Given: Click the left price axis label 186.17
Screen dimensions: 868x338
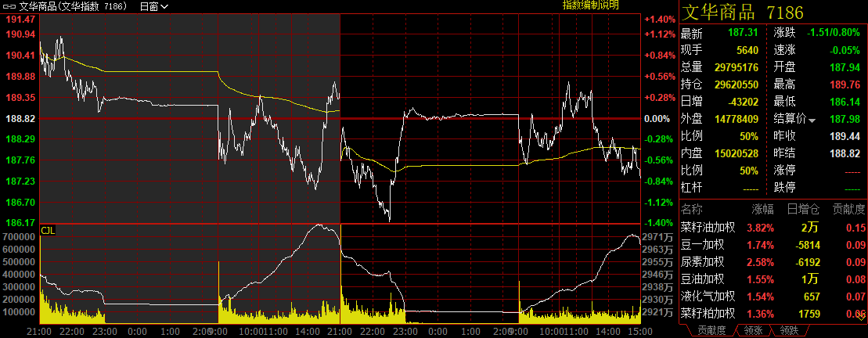Looking at the screenshot, I should (x=20, y=222).
